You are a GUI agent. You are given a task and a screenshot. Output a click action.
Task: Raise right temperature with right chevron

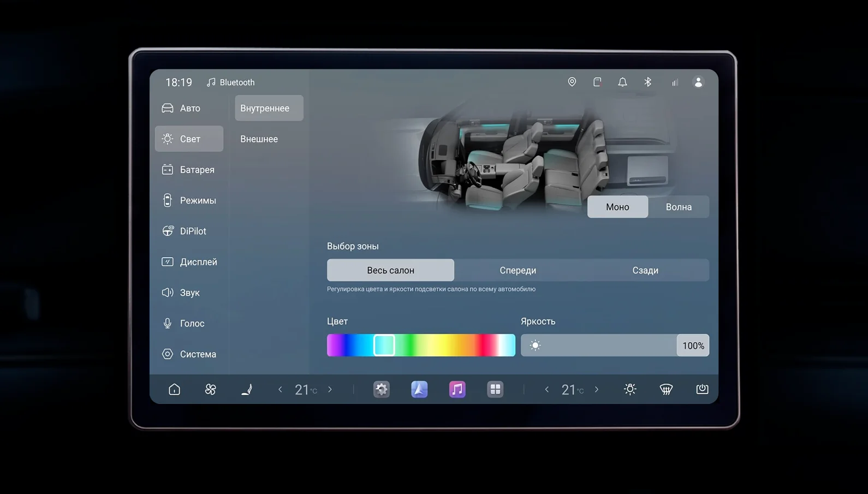pyautogui.click(x=597, y=389)
